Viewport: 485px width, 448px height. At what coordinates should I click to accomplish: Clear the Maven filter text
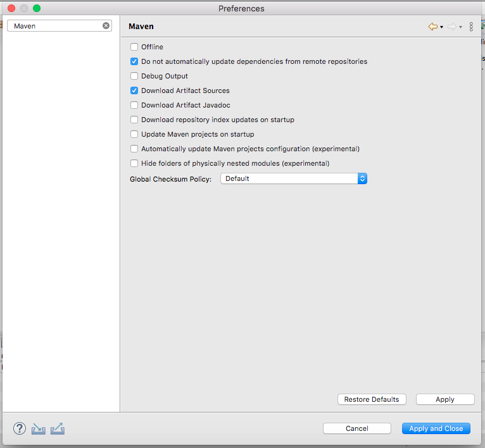click(106, 26)
